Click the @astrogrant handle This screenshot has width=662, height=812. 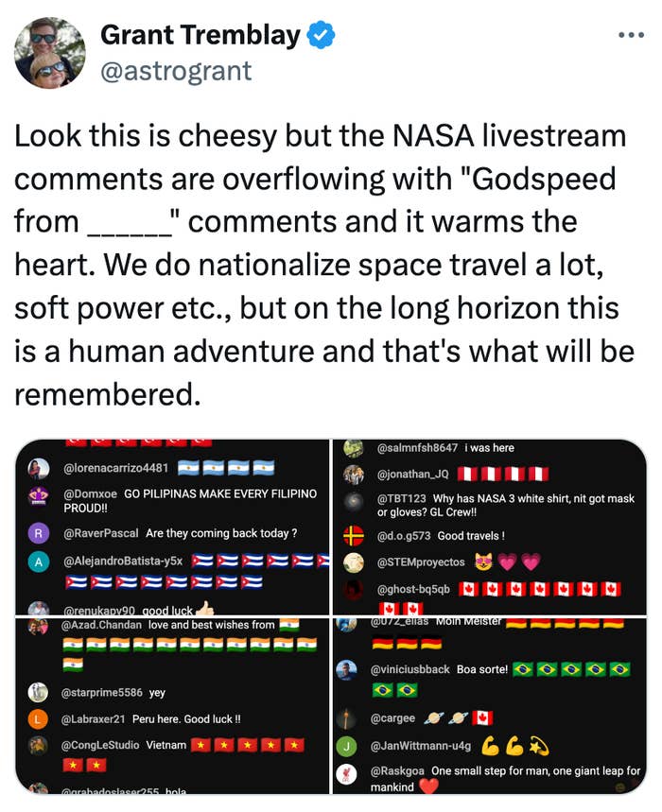176,71
